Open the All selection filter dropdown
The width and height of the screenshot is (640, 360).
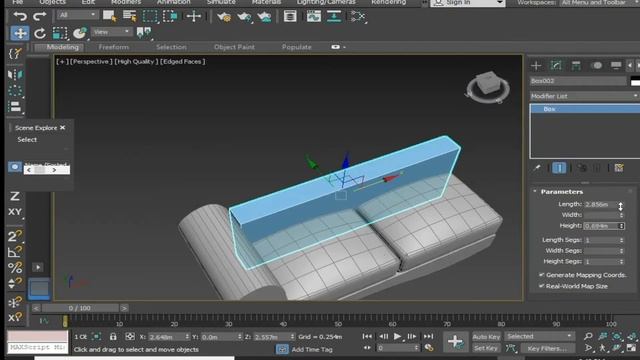[x=77, y=15]
